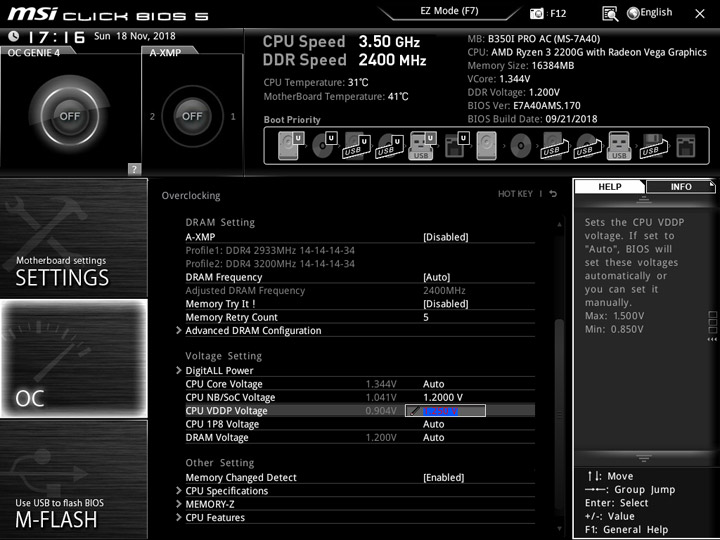Screen dimensions: 720x540
Task: Click the CPU NB/SoC Voltage 1.2000 V value
Action: [x=443, y=397]
